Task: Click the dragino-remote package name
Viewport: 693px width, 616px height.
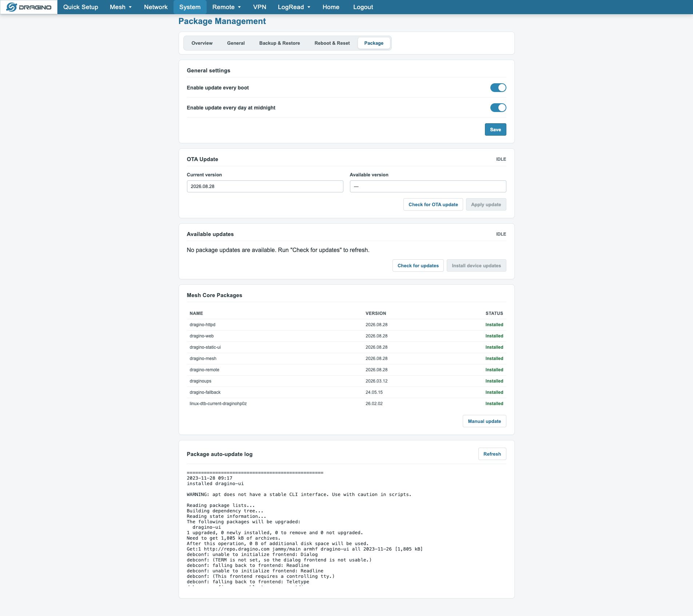Action: (x=204, y=370)
